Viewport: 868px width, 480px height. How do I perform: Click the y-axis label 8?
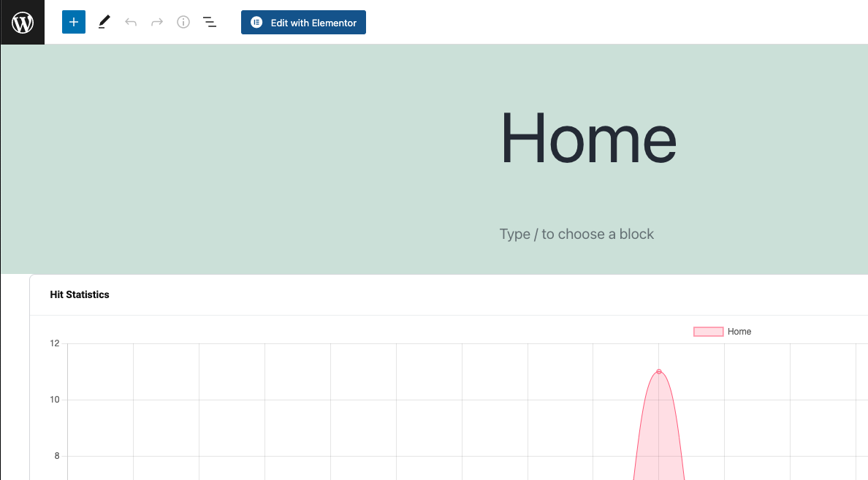click(x=56, y=456)
